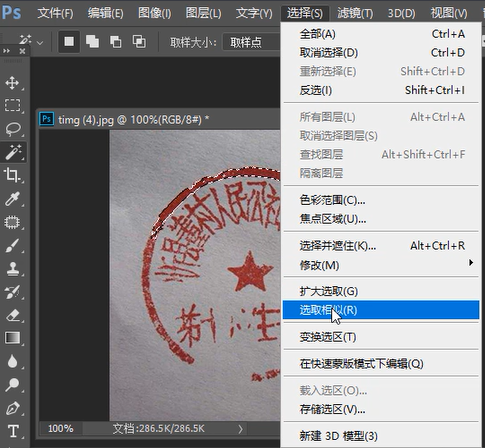Open 焦点区域(U)... dialog

tap(381, 219)
